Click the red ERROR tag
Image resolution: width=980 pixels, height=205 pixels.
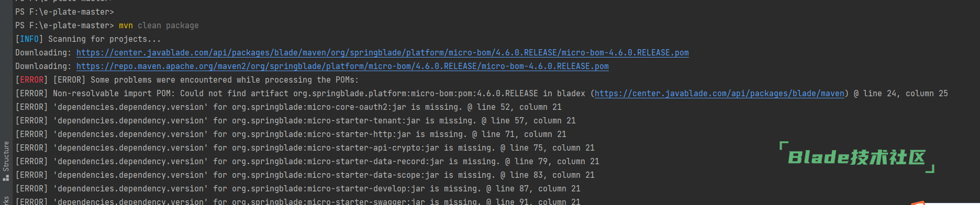[31, 80]
